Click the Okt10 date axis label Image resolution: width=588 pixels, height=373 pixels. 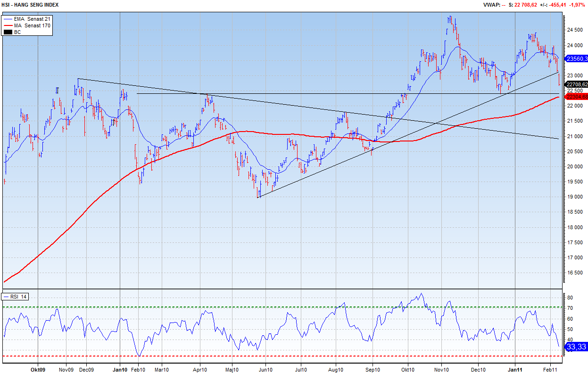click(408, 369)
